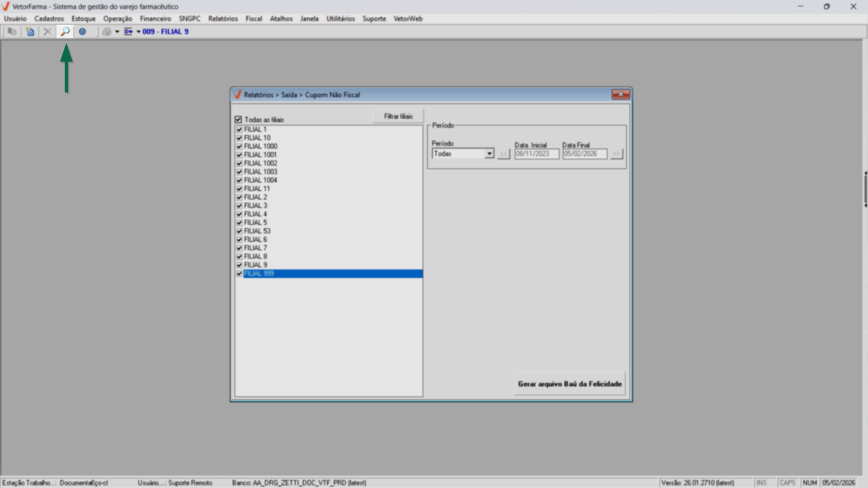Click the copy documents toolbar icon
This screenshot has height=488, width=868.
(12, 32)
